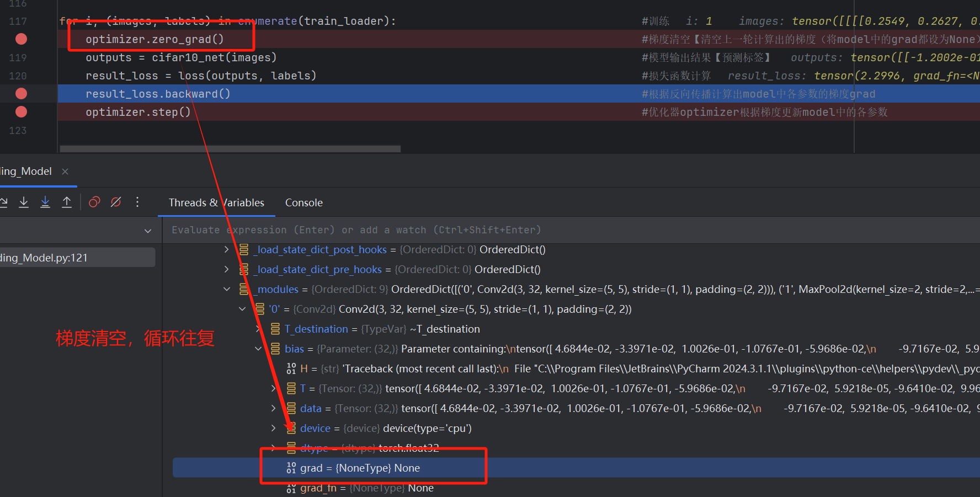Click object icon of T Tensor
This screenshot has width=980, height=497.
click(x=291, y=389)
